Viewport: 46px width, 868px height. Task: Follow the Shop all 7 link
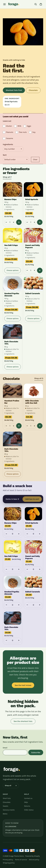7,177
